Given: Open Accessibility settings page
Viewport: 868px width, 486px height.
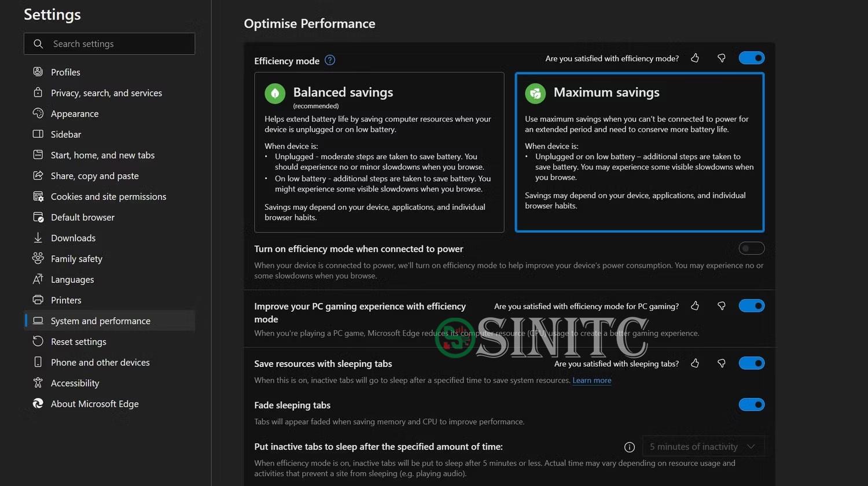Looking at the screenshot, I should [x=110, y=382].
